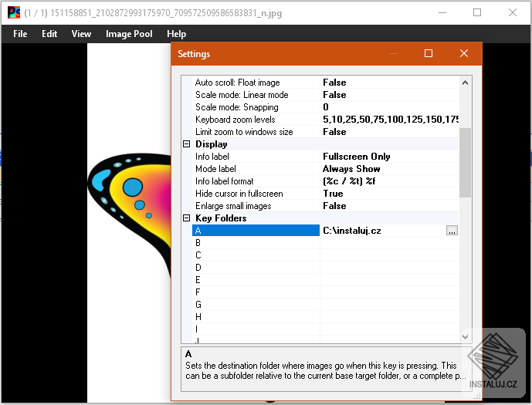The image size is (532, 405).
Task: Change Info label Fullscreen Only value
Action: [x=389, y=157]
